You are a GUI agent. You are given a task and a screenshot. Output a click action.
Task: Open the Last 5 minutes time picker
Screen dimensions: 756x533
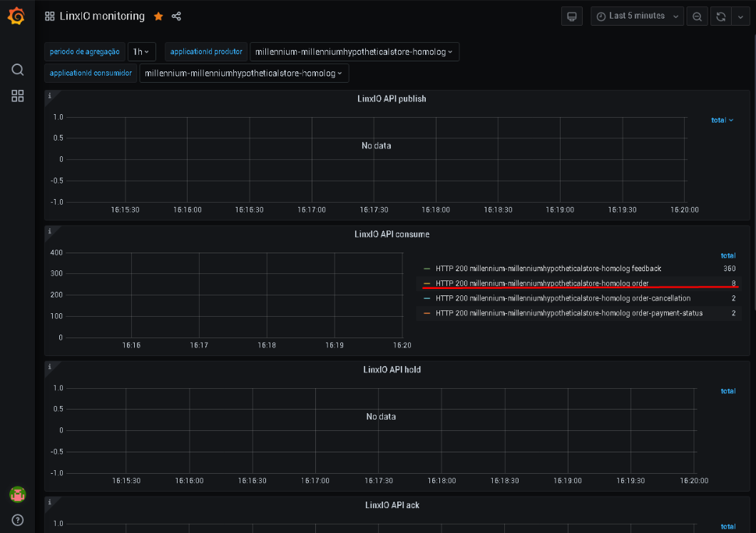638,16
